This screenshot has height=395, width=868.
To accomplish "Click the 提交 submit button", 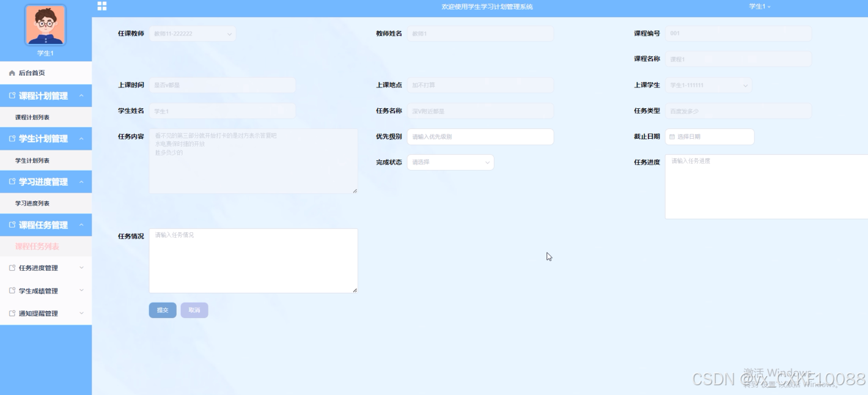I will pyautogui.click(x=163, y=311).
